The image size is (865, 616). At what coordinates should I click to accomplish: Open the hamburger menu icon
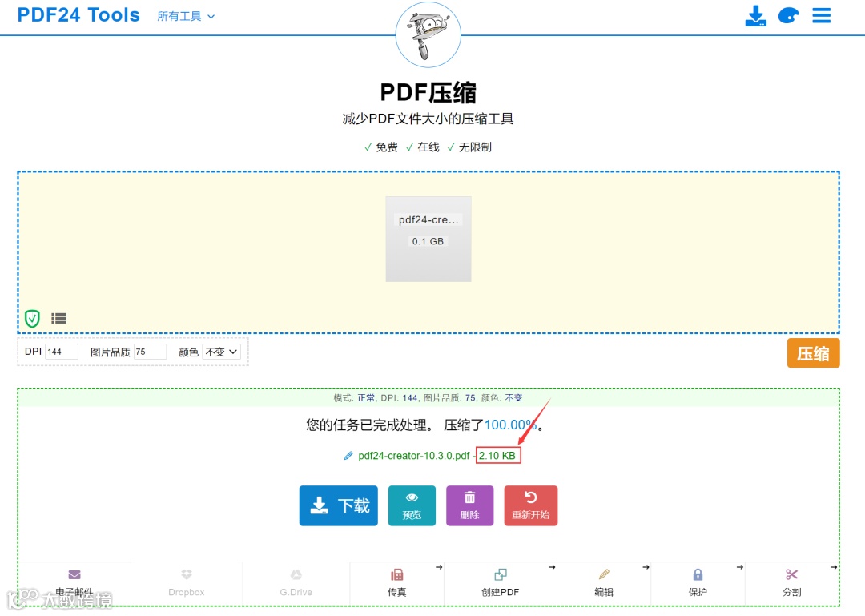point(821,15)
